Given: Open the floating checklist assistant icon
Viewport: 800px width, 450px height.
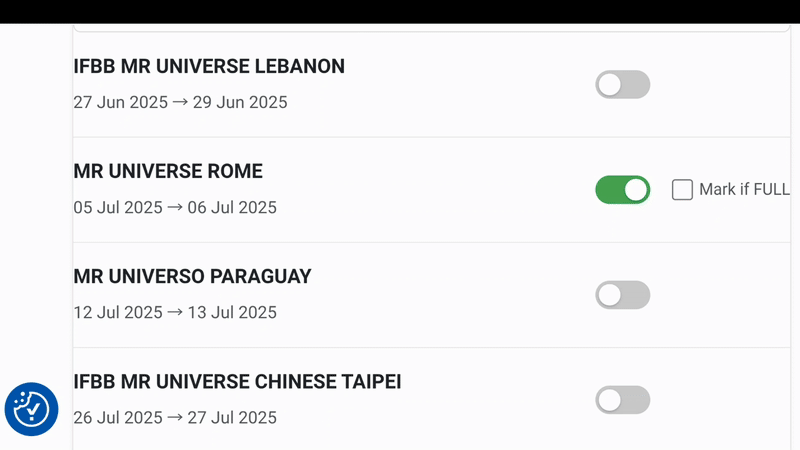Looking at the screenshot, I should click(32, 409).
